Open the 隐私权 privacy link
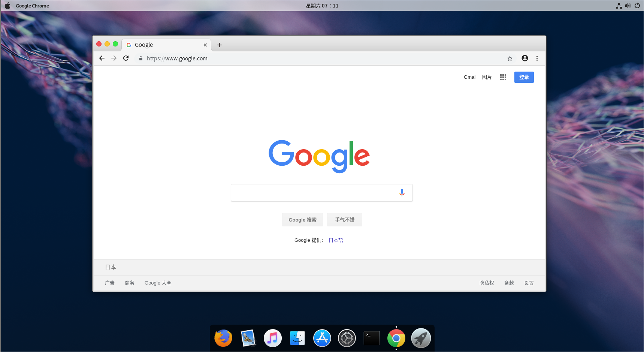The width and height of the screenshot is (644, 352). pos(487,283)
